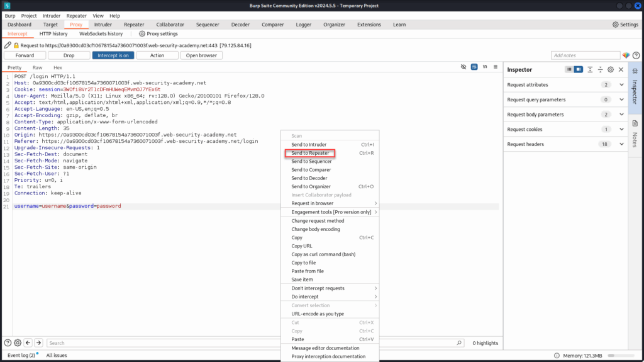Select Copy to file menu entry

pyautogui.click(x=330, y=263)
